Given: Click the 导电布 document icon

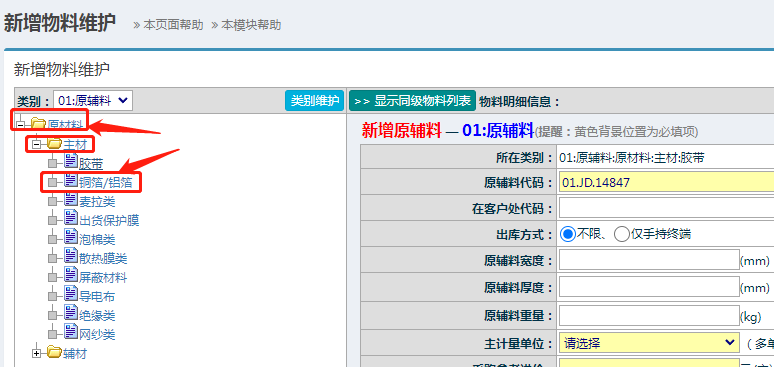Looking at the screenshot, I should pos(71,295).
